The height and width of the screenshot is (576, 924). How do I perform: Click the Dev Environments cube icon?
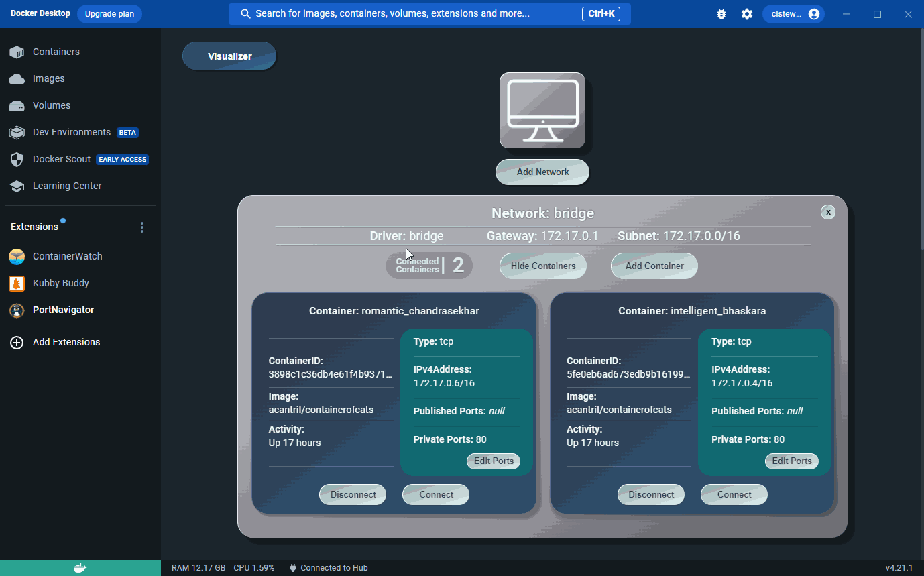[17, 133]
